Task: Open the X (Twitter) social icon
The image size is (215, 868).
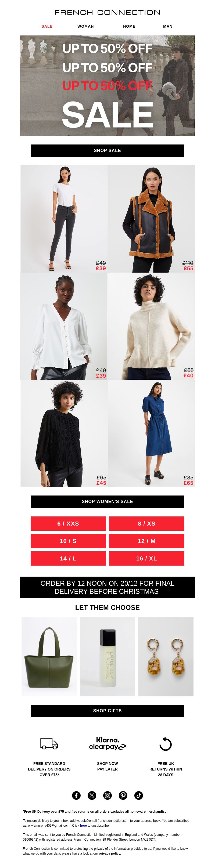Action: tap(92, 795)
